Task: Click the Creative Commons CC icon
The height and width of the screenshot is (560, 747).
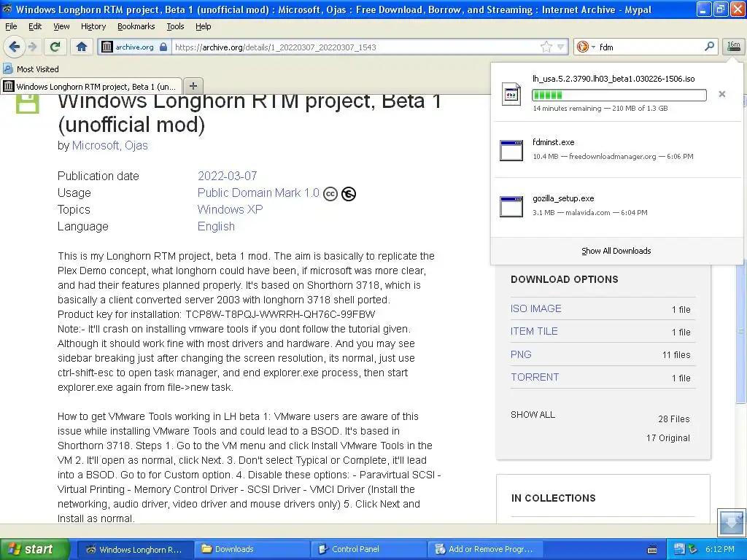Action: coord(330,194)
